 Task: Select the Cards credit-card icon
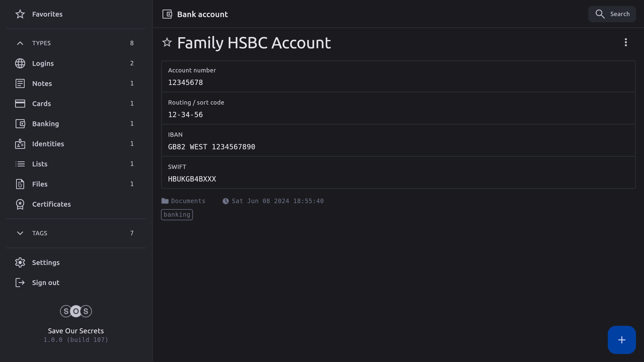click(20, 104)
